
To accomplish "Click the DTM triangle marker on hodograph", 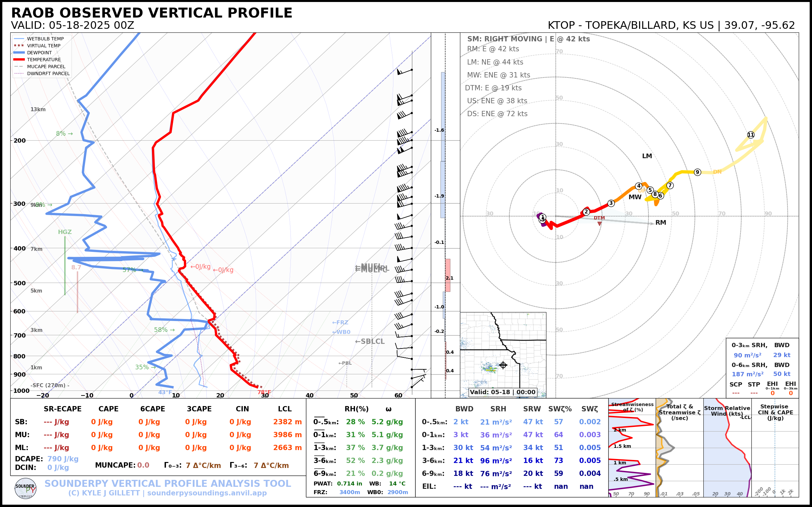I will [x=599, y=224].
